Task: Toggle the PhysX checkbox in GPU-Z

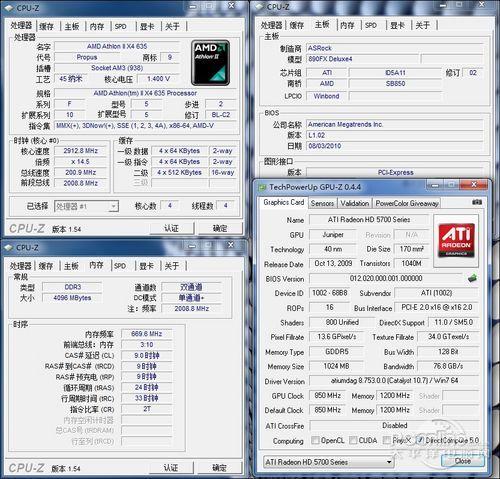Action: [387, 440]
